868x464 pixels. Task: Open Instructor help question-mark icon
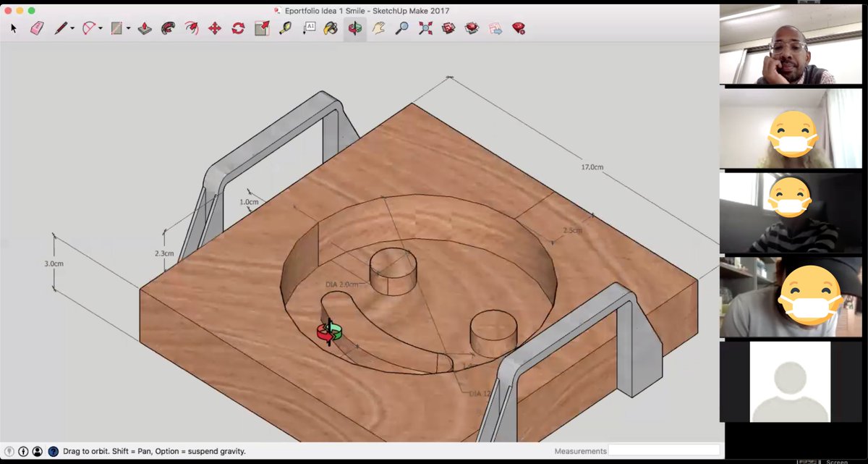point(53,451)
